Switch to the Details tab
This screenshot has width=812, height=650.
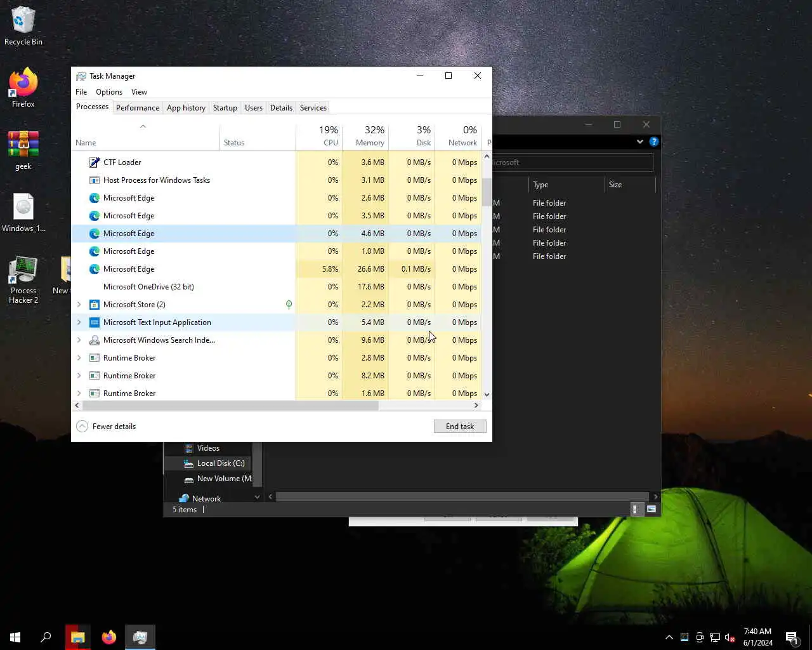point(281,108)
